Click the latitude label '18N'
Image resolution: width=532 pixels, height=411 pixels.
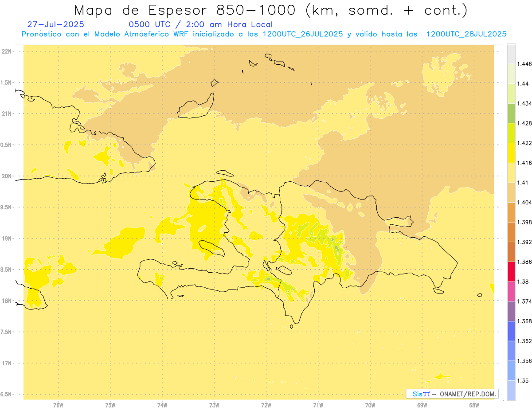click(x=7, y=301)
